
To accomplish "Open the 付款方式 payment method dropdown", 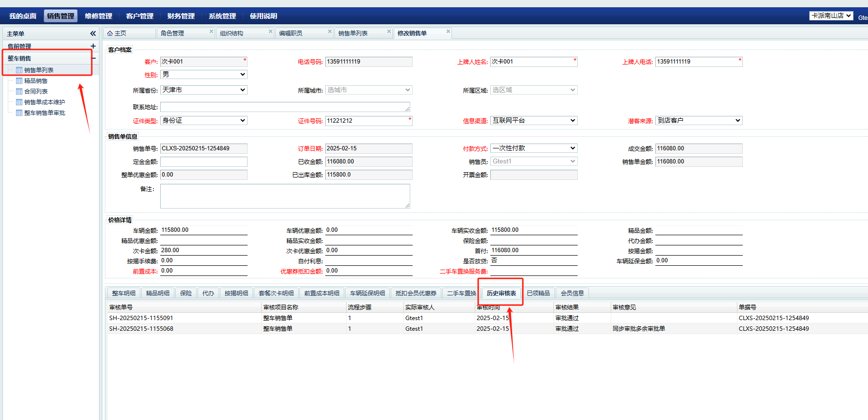I will (534, 148).
